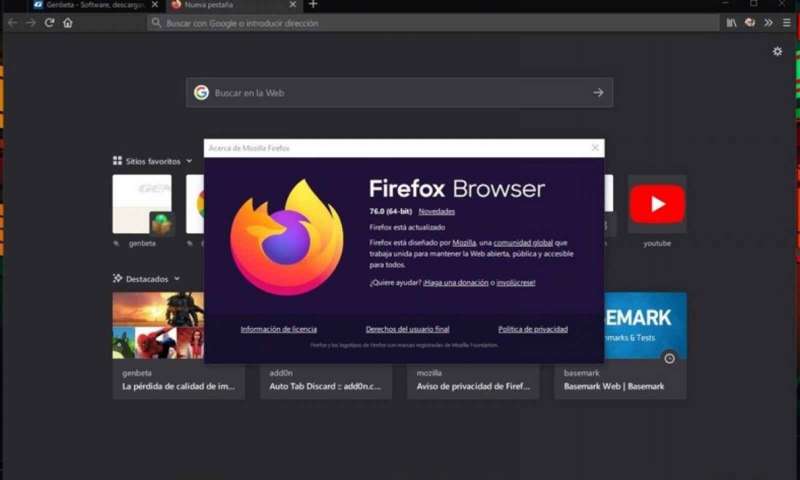Click the 'involúcrese!' link
This screenshot has height=480, width=800.
(516, 283)
